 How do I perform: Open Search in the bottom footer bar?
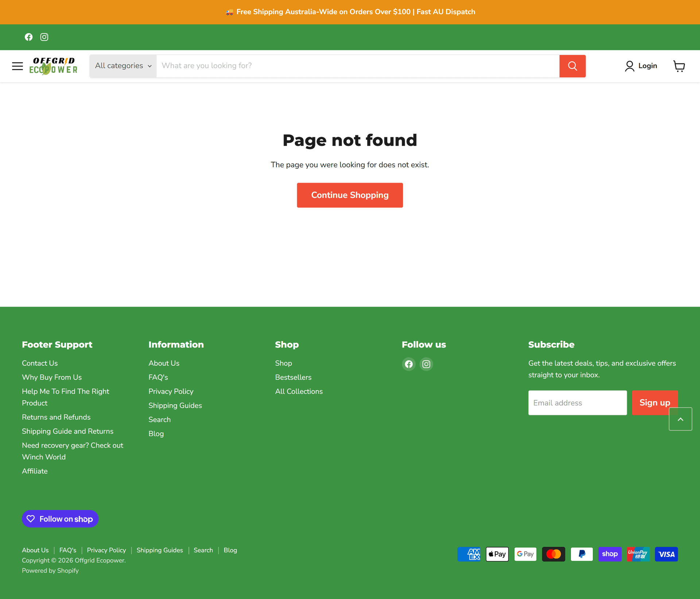[203, 550]
